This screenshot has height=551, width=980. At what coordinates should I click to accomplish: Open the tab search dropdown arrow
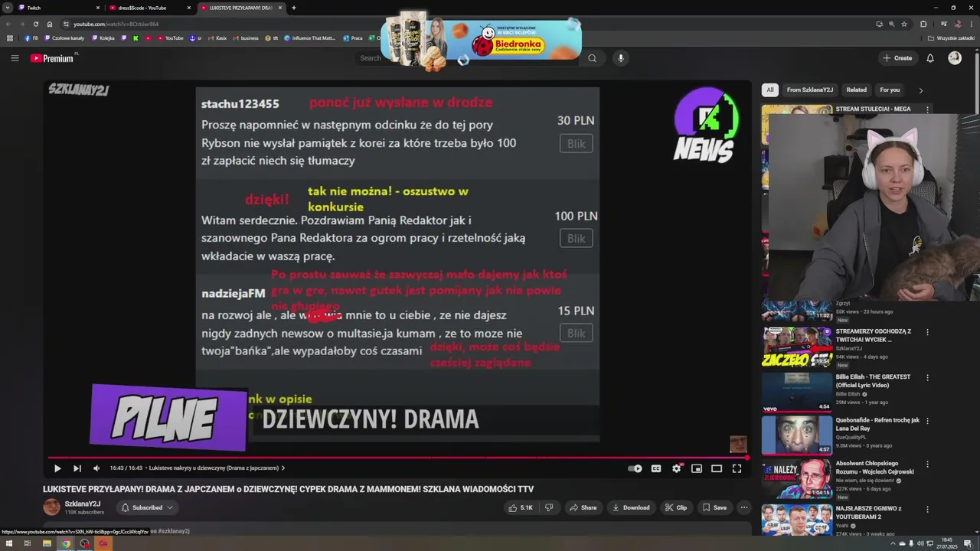pos(7,8)
